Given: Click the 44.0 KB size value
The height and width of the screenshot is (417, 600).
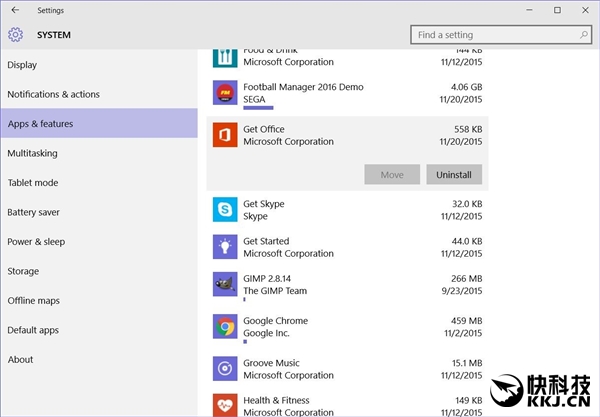Looking at the screenshot, I should coord(467,241).
